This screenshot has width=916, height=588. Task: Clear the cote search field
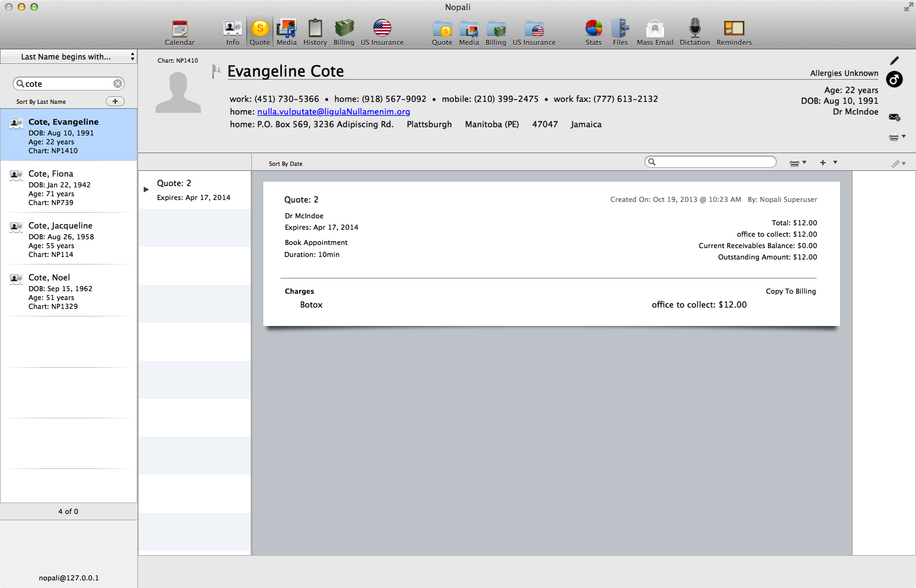point(118,84)
